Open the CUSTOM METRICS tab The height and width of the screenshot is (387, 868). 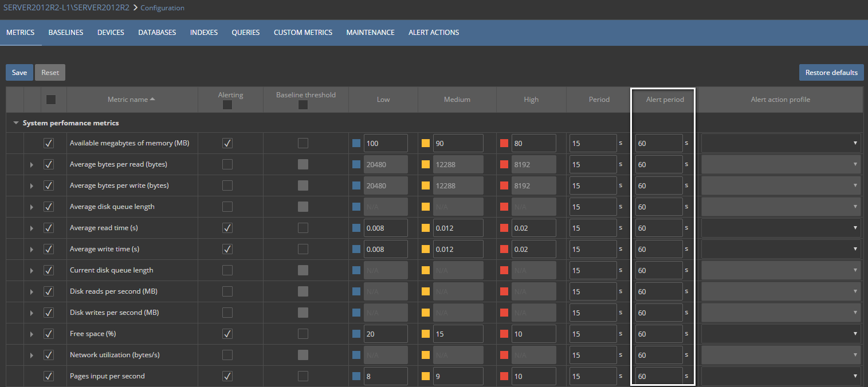(303, 33)
